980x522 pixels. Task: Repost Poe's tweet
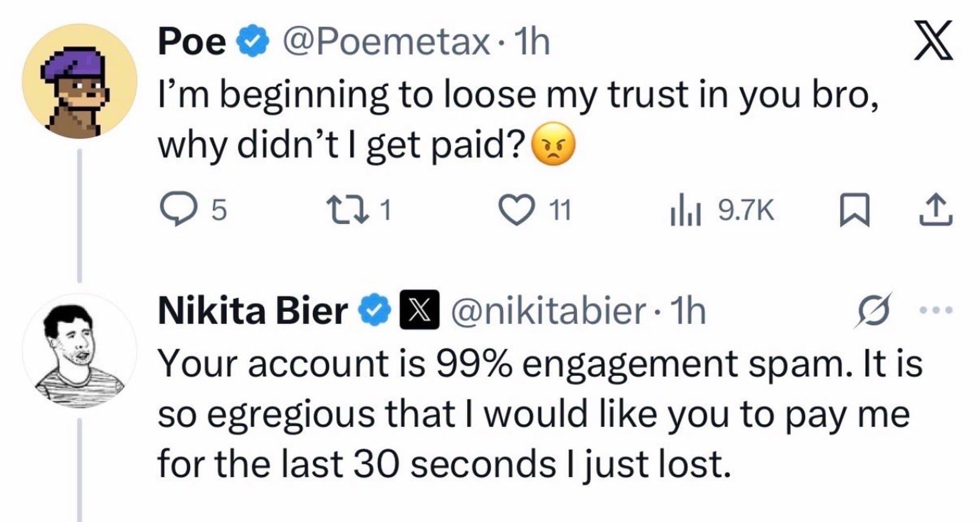(348, 211)
